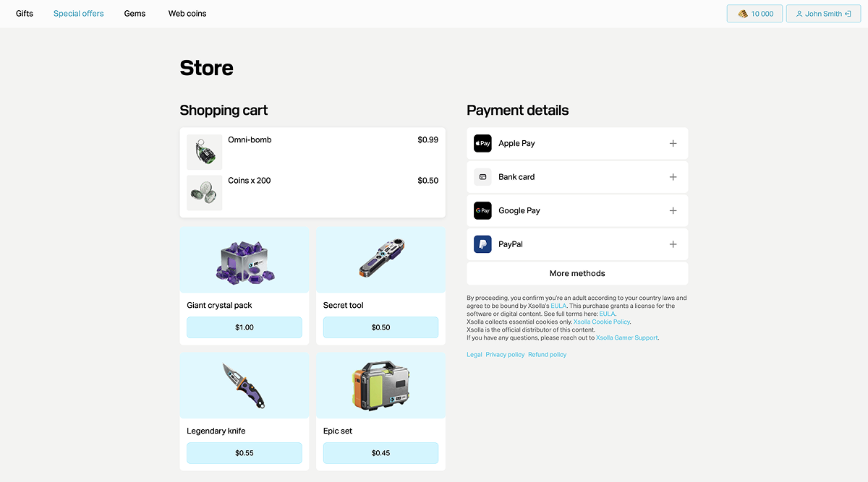Go to the Special offers tab
The image size is (868, 482).
[x=79, y=14]
